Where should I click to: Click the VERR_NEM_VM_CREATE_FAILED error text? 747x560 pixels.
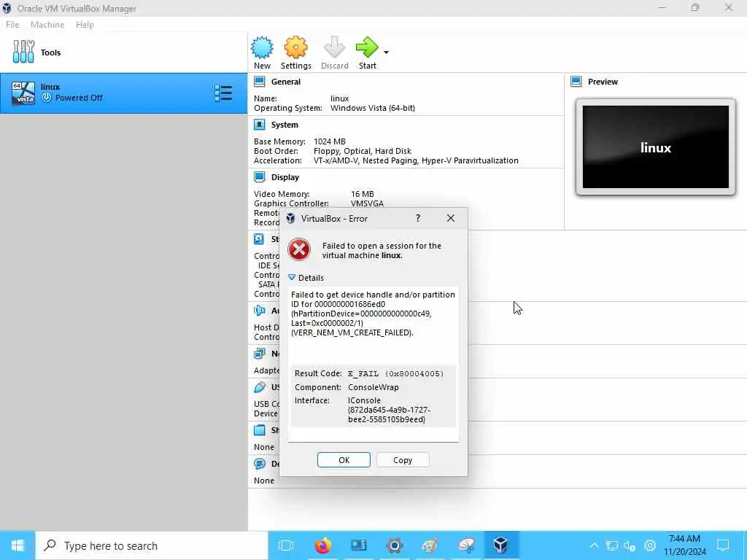(x=352, y=332)
